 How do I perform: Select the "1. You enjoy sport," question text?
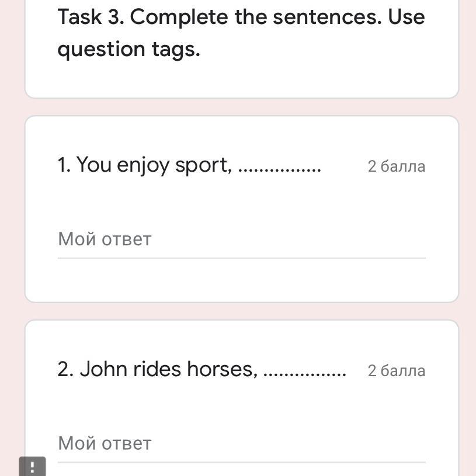point(145,165)
